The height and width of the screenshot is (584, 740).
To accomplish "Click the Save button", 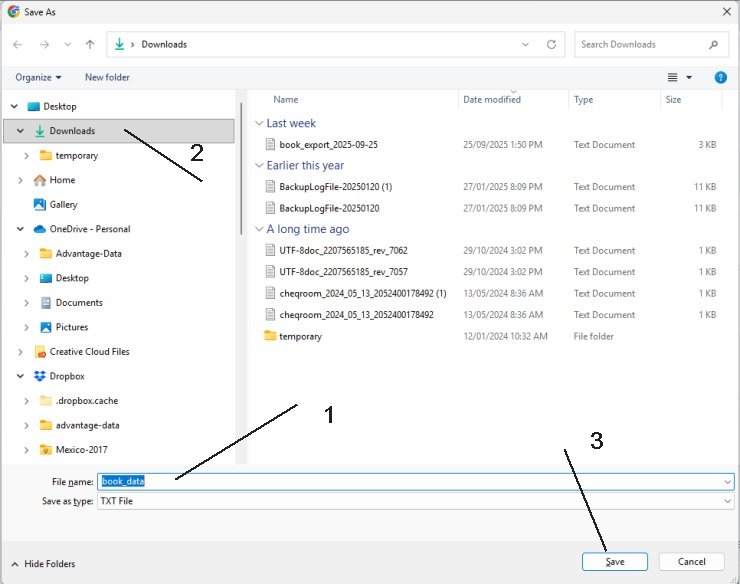I will coord(614,562).
